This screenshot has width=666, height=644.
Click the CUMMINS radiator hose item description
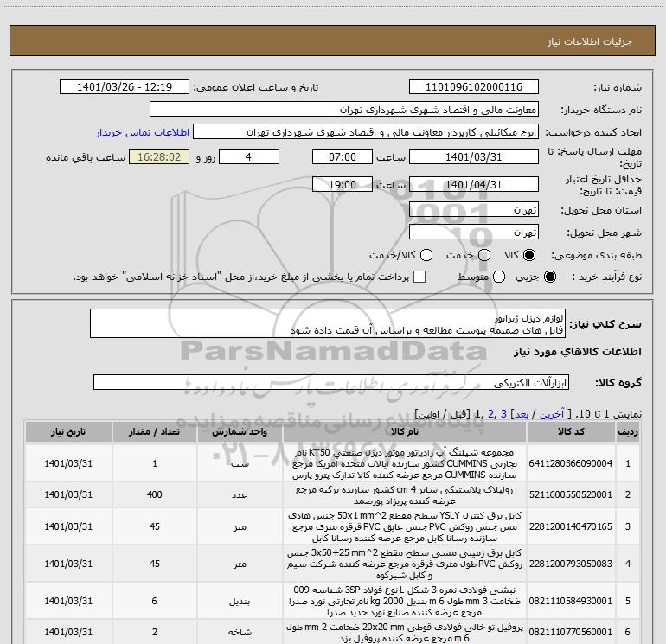[x=405, y=463]
